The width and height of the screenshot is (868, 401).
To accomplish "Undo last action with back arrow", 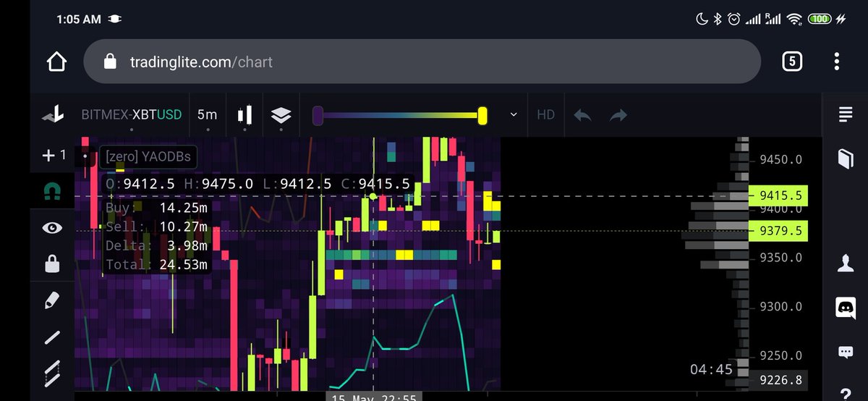I will (582, 114).
